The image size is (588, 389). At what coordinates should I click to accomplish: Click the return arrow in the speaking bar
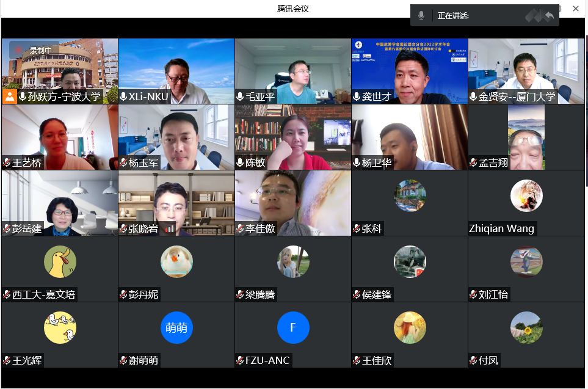[549, 16]
